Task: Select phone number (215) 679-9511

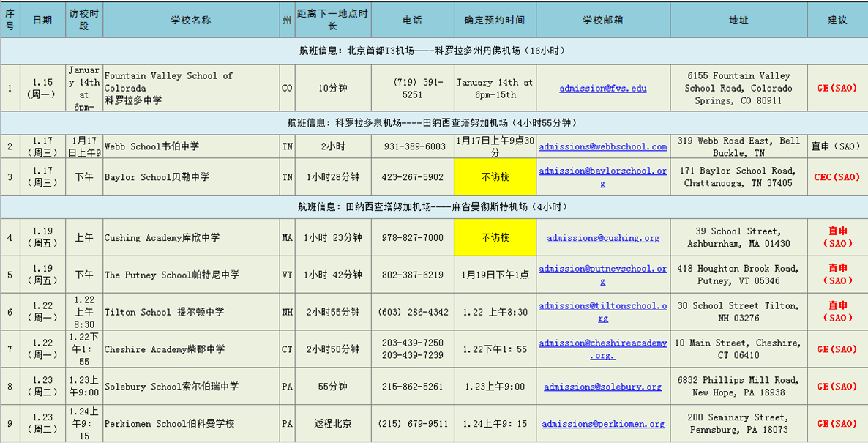Action: [x=413, y=424]
